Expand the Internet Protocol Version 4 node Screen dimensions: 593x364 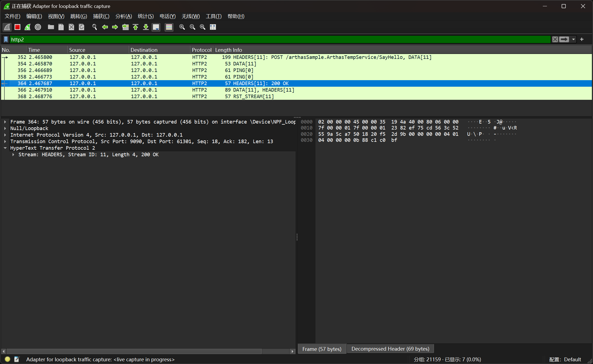click(5, 135)
